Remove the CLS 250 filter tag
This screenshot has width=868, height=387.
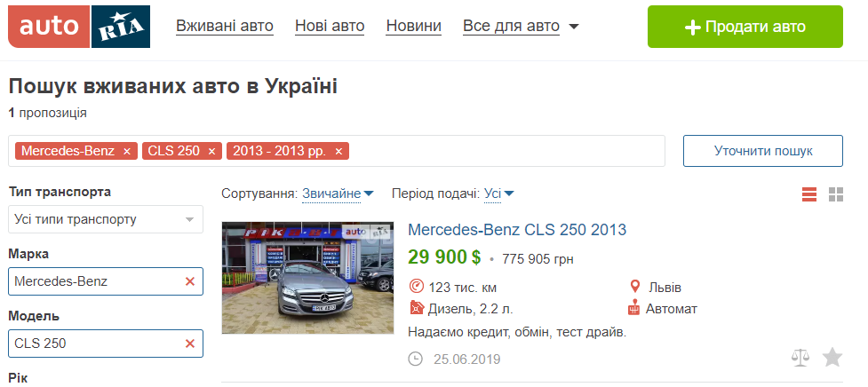211,152
